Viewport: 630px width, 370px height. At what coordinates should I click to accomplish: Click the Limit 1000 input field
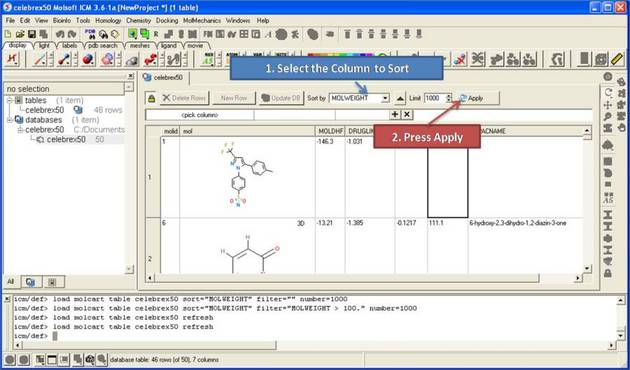click(x=435, y=98)
